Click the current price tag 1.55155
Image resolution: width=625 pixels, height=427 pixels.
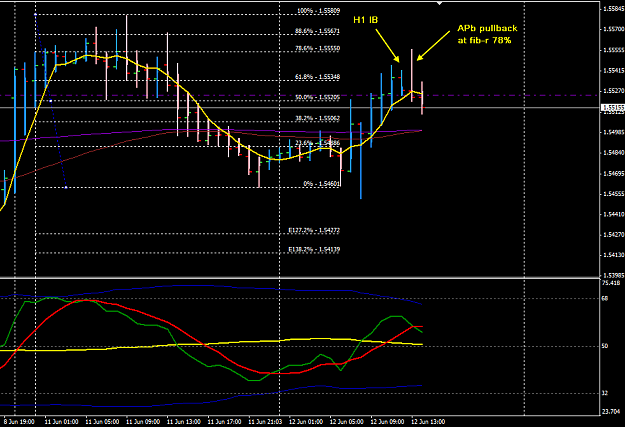pos(612,108)
